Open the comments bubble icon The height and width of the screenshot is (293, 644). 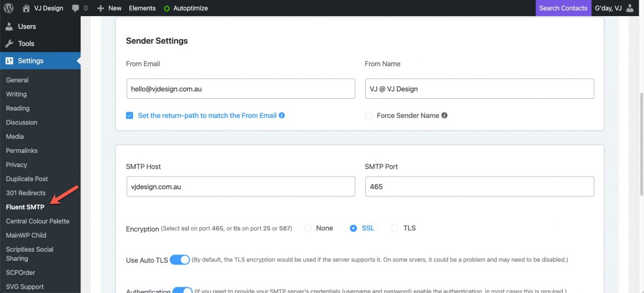pos(75,8)
